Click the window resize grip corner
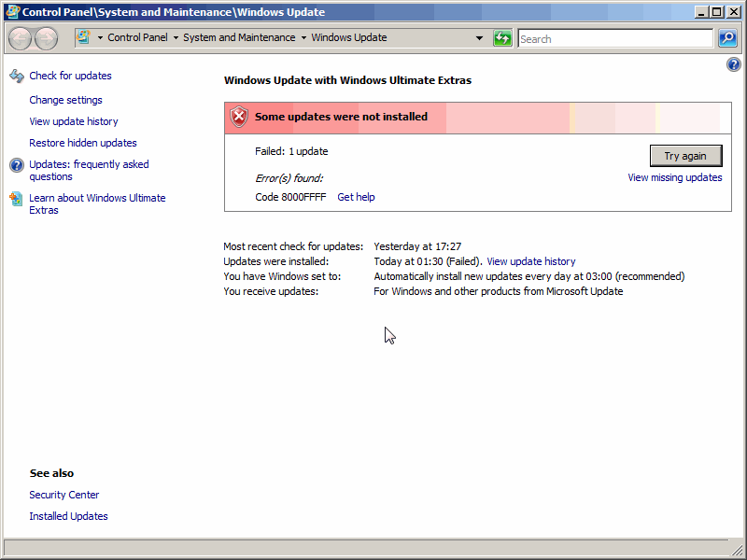This screenshot has width=747, height=560. pos(737,551)
